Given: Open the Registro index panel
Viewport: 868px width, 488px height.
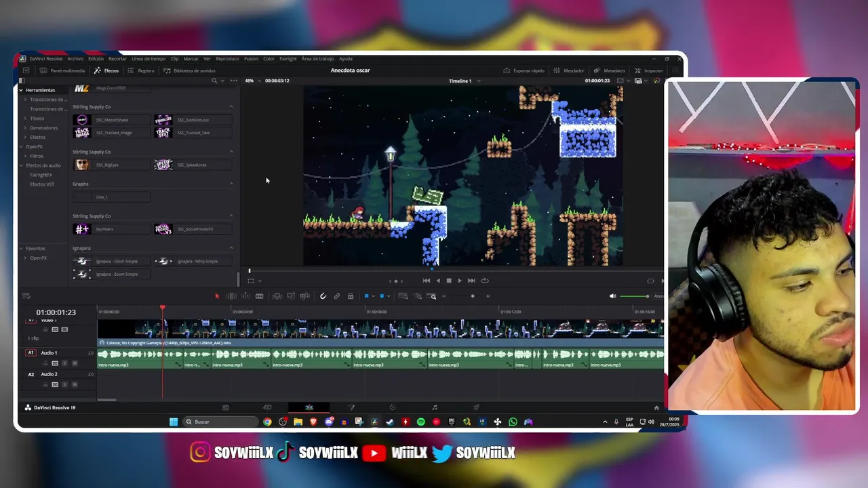Looking at the screenshot, I should coord(141,70).
